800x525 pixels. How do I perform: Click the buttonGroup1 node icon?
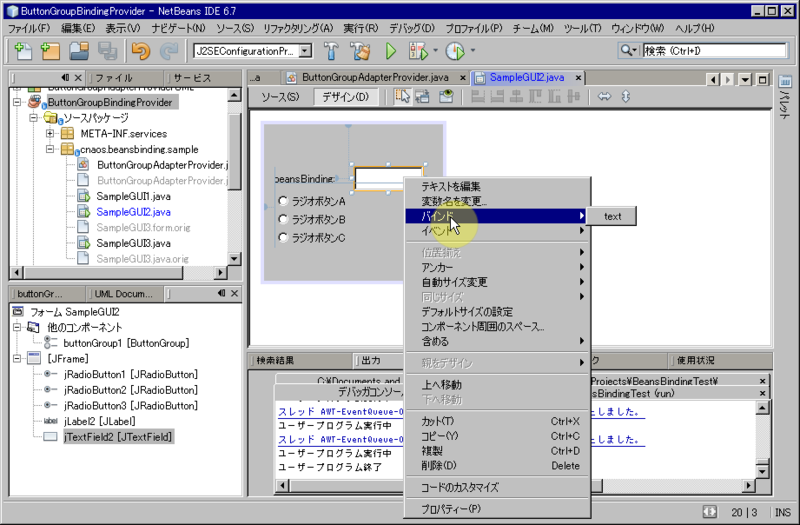click(50, 343)
